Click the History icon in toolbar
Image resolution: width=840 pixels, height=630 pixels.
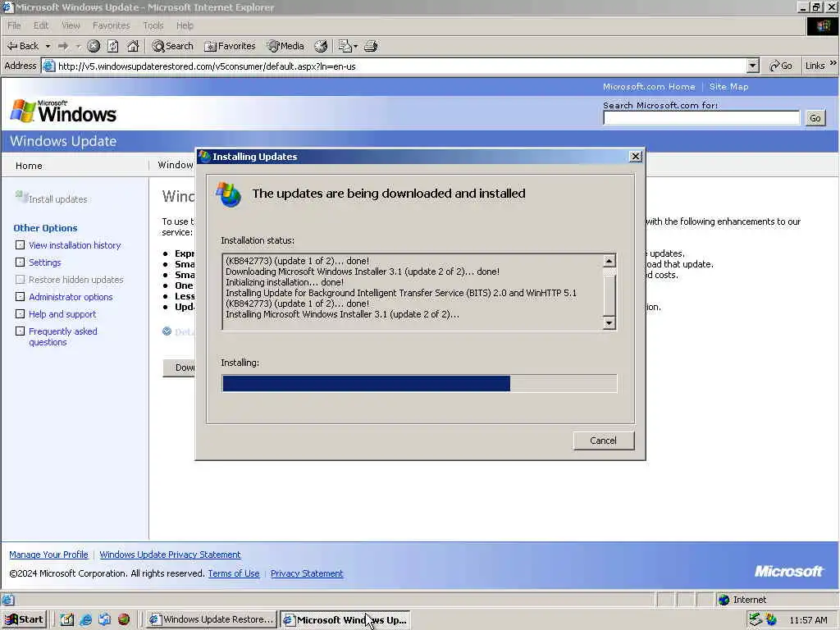321,46
